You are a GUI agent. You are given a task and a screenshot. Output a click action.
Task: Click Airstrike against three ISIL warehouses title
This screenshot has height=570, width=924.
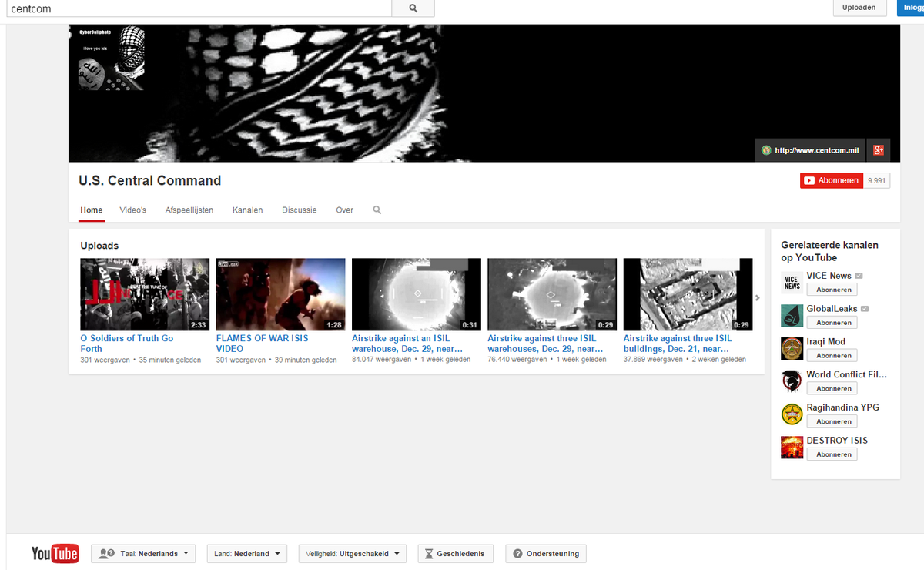(546, 344)
